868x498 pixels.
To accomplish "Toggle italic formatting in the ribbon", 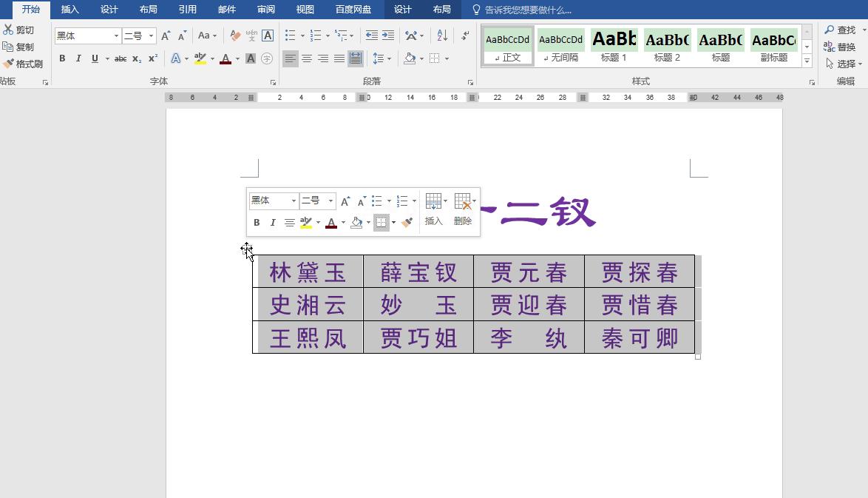I will (77, 58).
